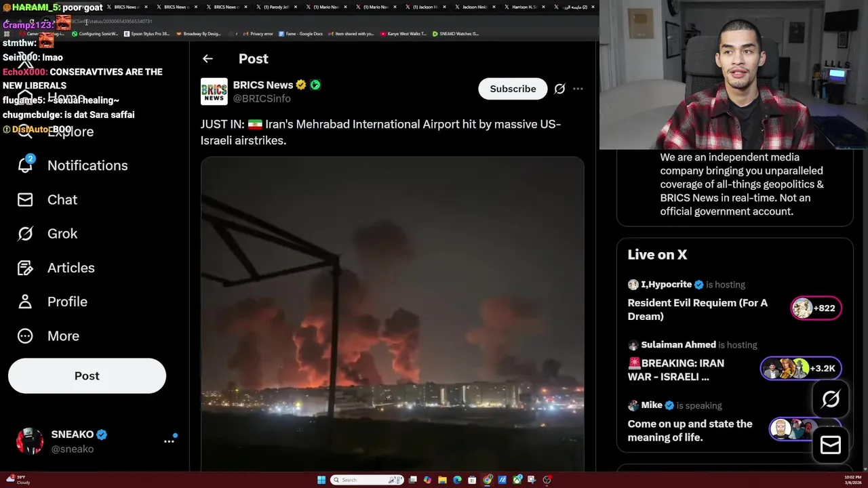Click the BRICS News display name
Image resolution: width=868 pixels, height=488 pixels.
click(x=263, y=85)
